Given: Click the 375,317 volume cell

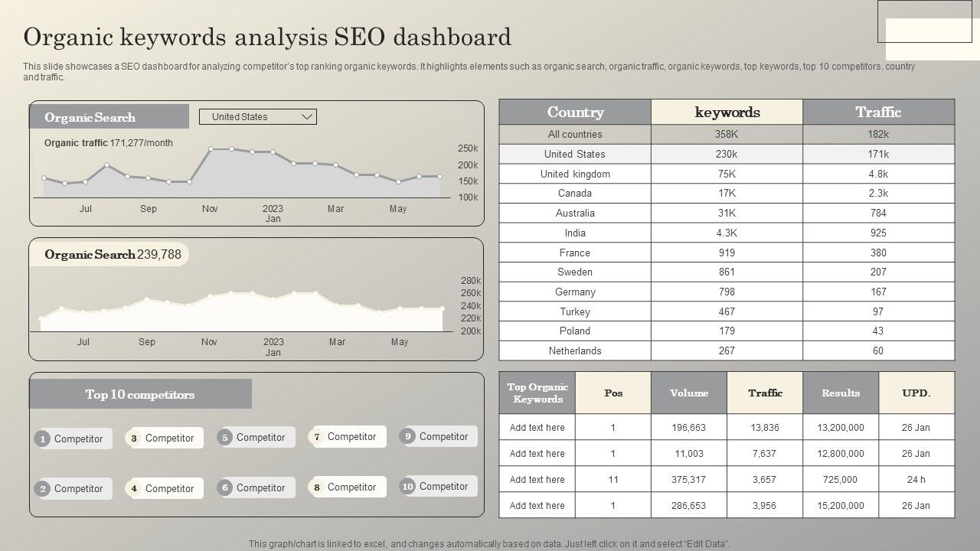Looking at the screenshot, I should (689, 480).
